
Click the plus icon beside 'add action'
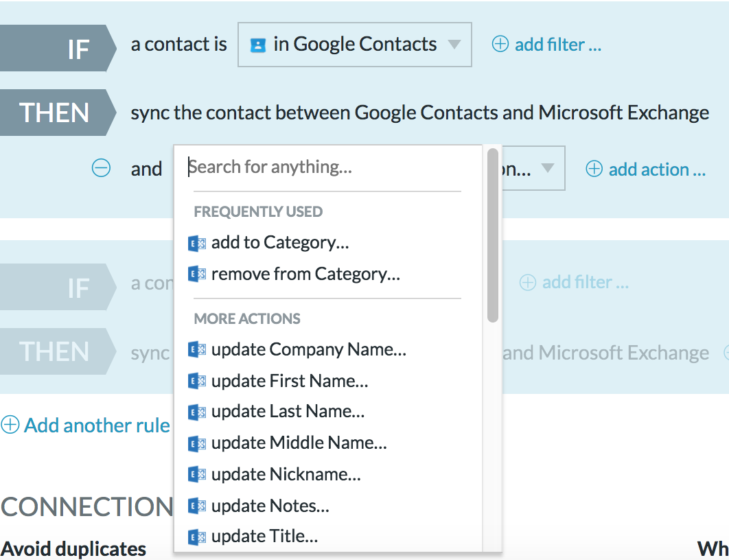coord(594,168)
